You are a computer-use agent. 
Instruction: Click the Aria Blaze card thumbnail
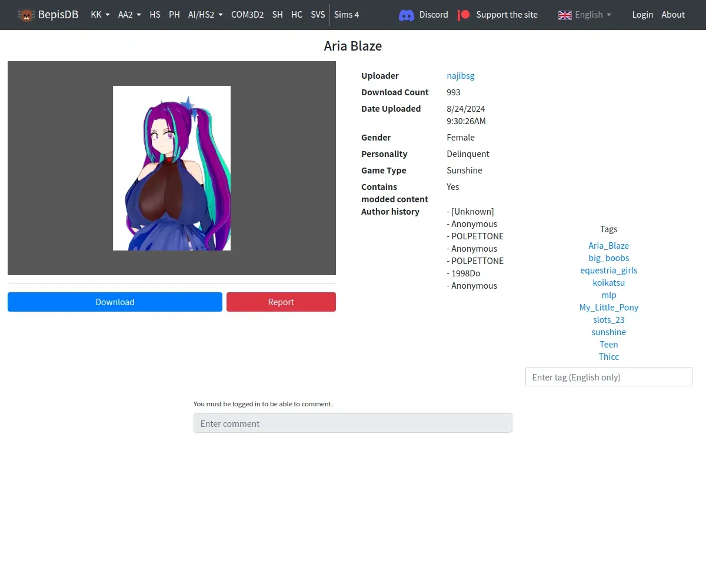tap(172, 168)
